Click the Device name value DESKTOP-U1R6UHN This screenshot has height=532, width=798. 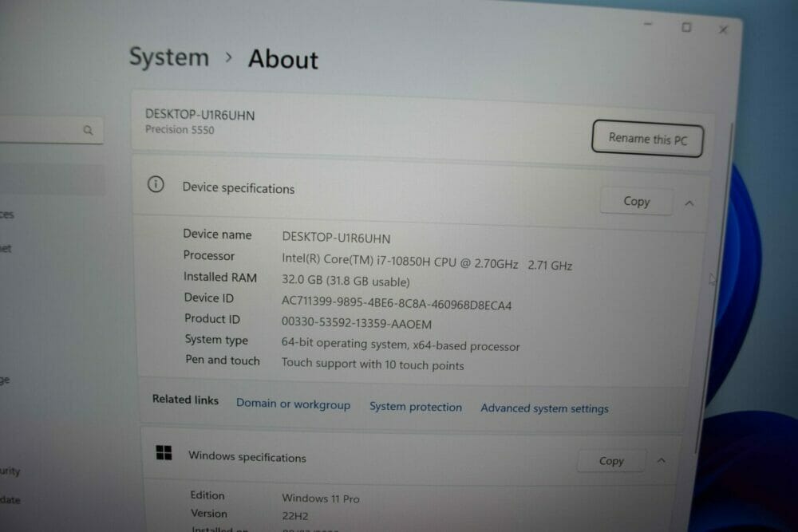337,238
